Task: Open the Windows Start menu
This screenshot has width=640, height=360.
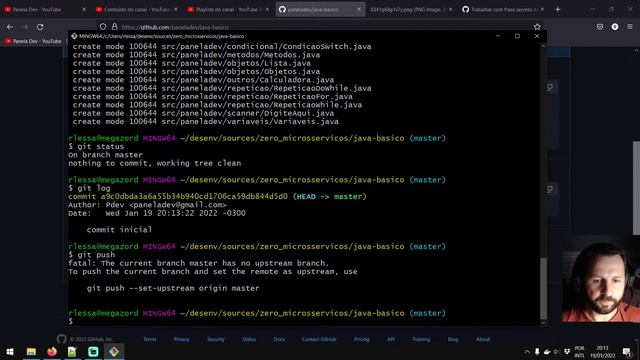Action: [x=10, y=351]
